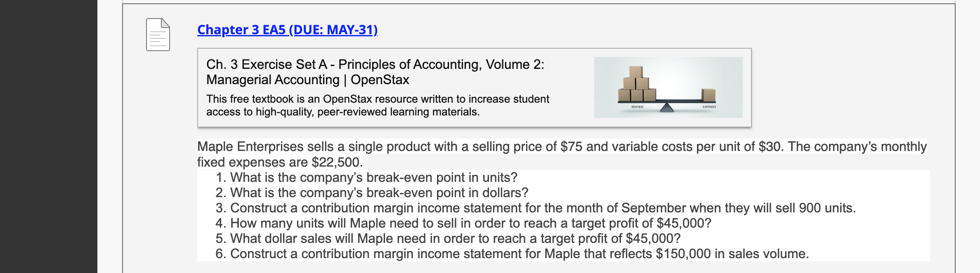Select question 5 about dollar sales target
The width and height of the screenshot is (980, 273).
point(455,239)
